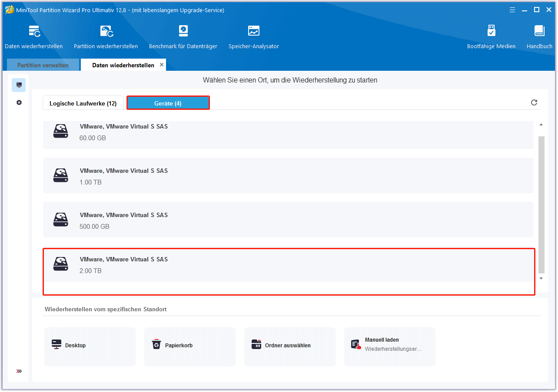The height and width of the screenshot is (392, 558).
Task: Click Wiederherstellen vom spezifischen Standort heading
Action: [x=106, y=310]
